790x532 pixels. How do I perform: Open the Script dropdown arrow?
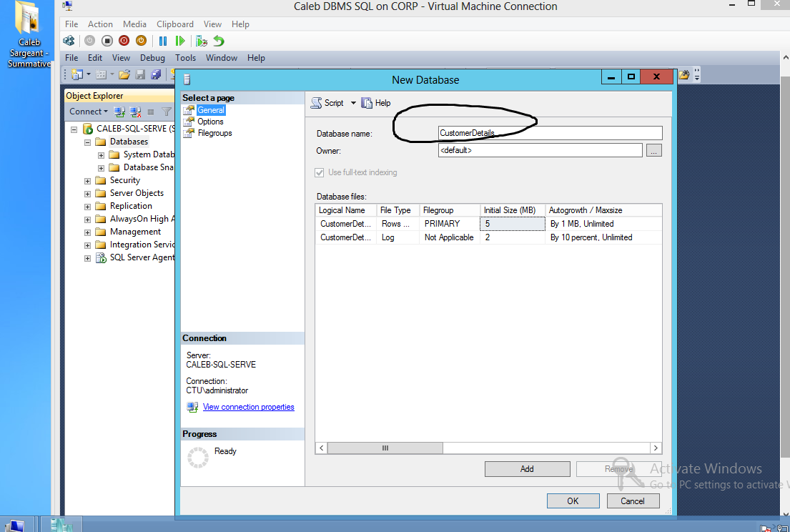click(x=353, y=103)
